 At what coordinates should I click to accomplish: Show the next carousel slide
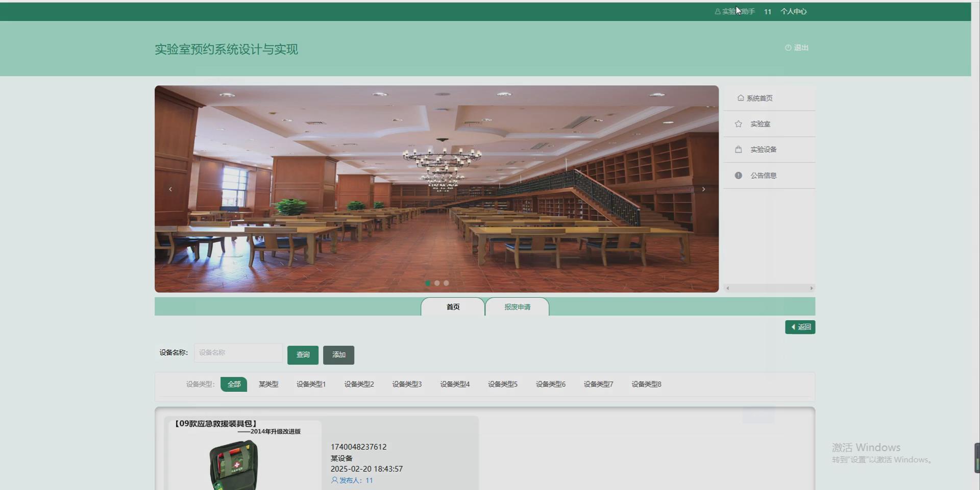click(703, 189)
